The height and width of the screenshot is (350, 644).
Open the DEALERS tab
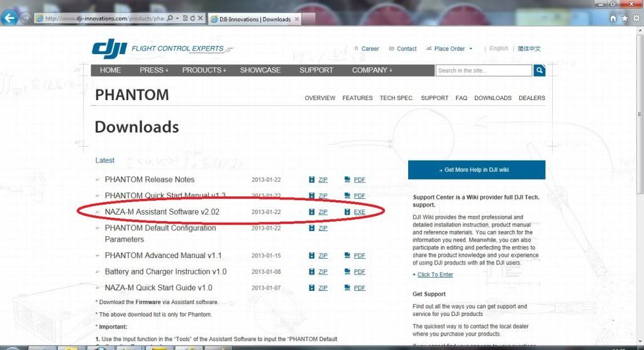[x=532, y=98]
